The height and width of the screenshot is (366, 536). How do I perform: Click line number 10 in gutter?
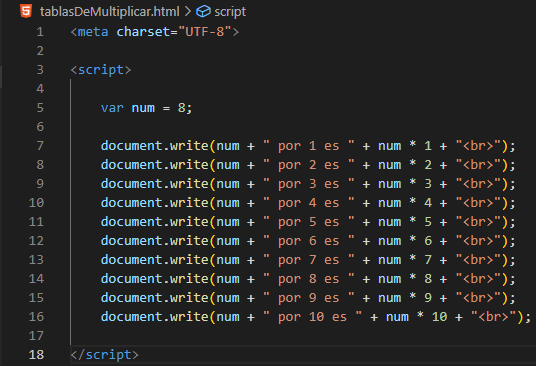click(36, 203)
